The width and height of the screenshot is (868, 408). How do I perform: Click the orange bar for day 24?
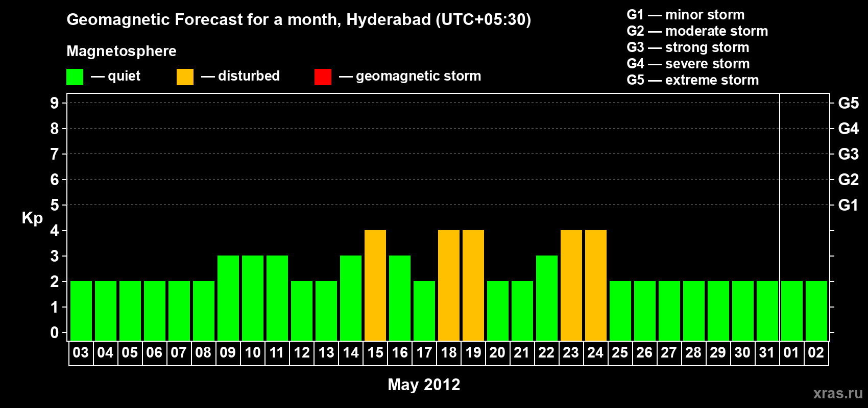tap(596, 285)
